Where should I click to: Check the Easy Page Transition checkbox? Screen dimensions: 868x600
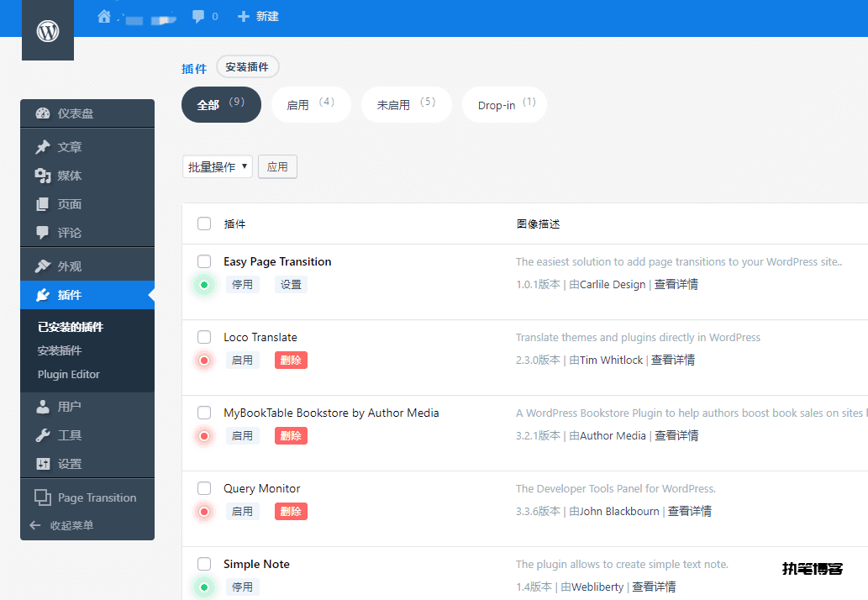(204, 261)
